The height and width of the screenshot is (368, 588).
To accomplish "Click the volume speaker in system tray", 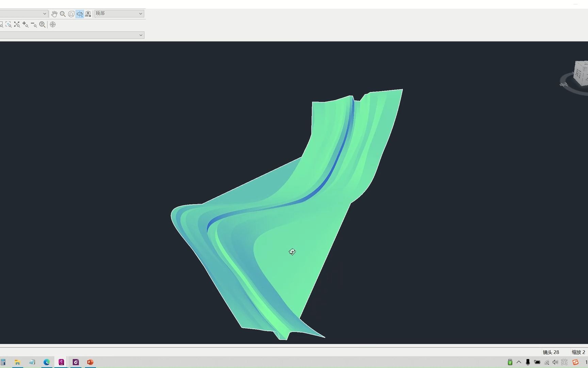I will (x=555, y=362).
